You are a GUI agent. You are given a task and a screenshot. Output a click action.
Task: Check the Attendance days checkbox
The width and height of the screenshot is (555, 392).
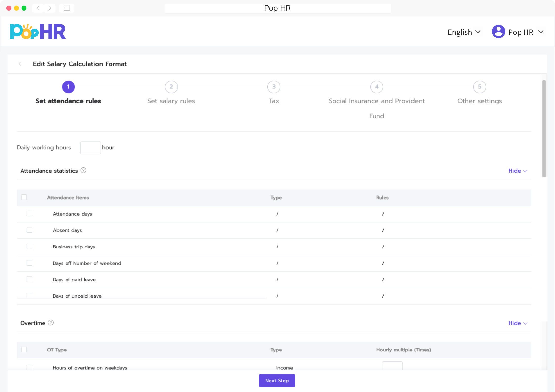29,214
